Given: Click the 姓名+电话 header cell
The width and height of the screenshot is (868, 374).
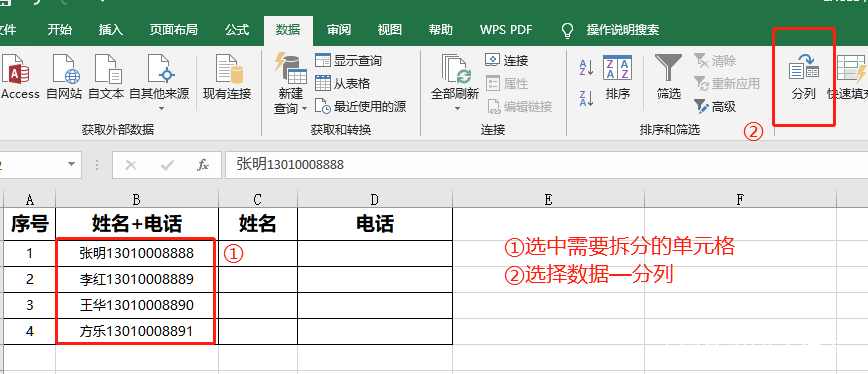Looking at the screenshot, I should (137, 224).
